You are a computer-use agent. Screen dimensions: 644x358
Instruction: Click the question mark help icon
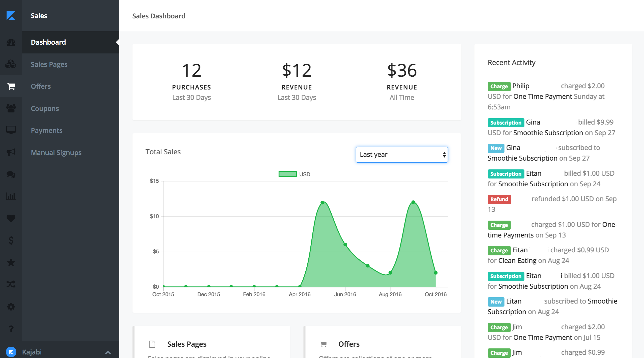pos(11,329)
